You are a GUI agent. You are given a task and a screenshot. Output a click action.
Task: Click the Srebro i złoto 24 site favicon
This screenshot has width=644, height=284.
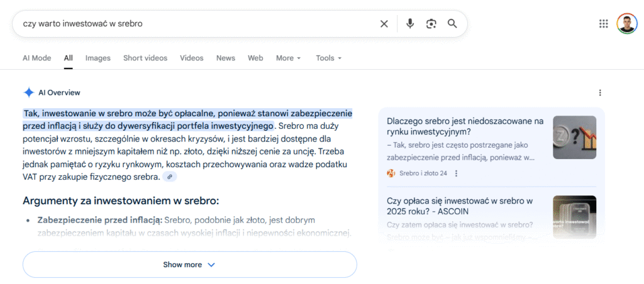pos(391,173)
